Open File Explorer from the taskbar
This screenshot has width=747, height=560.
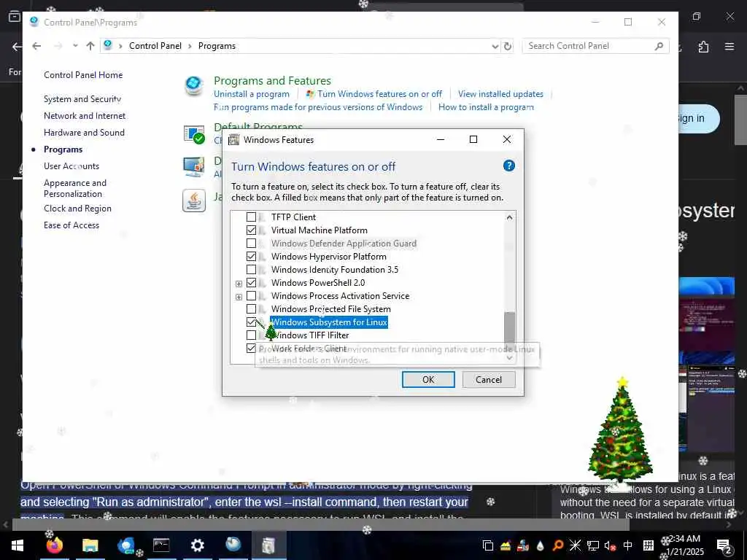tap(90, 545)
